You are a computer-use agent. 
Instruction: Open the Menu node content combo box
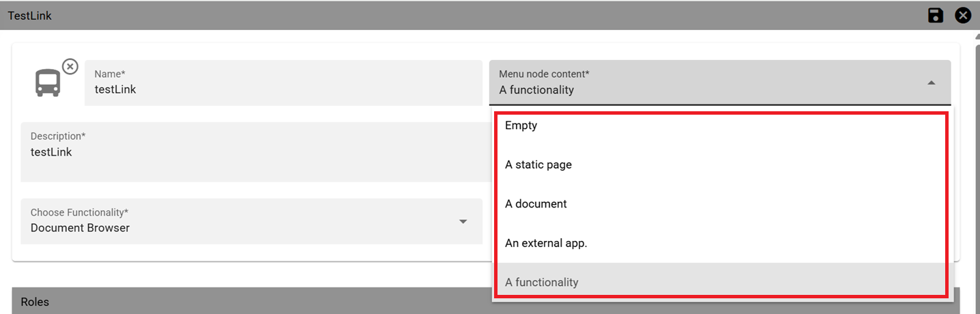(x=719, y=83)
